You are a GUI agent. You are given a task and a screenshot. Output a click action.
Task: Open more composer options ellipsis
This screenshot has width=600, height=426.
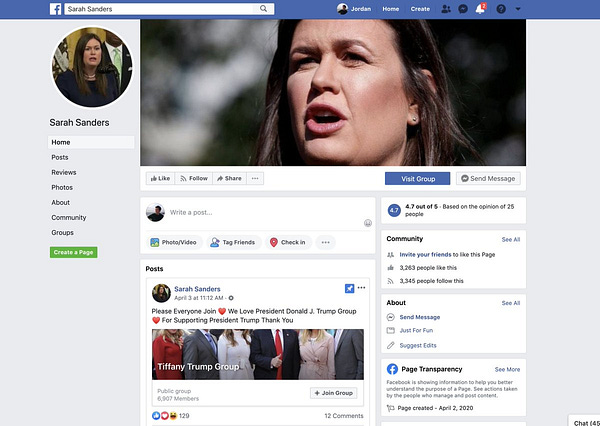(325, 242)
